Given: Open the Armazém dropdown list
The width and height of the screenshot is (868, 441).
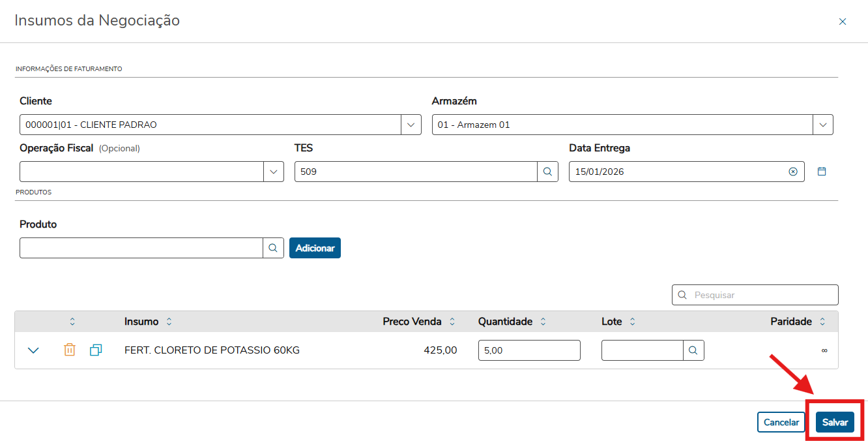Looking at the screenshot, I should [x=823, y=125].
